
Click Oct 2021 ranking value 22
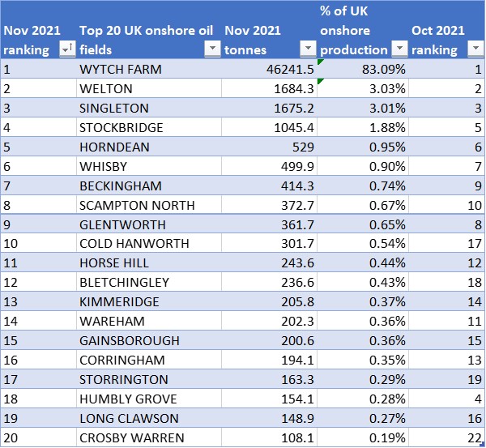(474, 437)
